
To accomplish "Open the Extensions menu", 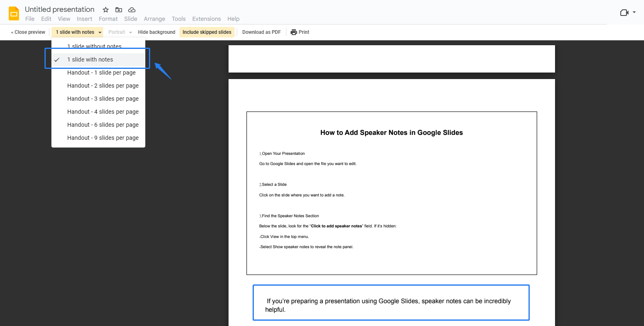I will click(207, 19).
